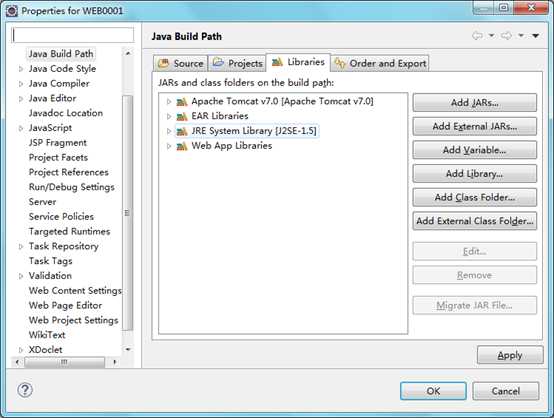This screenshot has height=418, width=554.
Task: Click the Edit button
Action: pyautogui.click(x=475, y=251)
